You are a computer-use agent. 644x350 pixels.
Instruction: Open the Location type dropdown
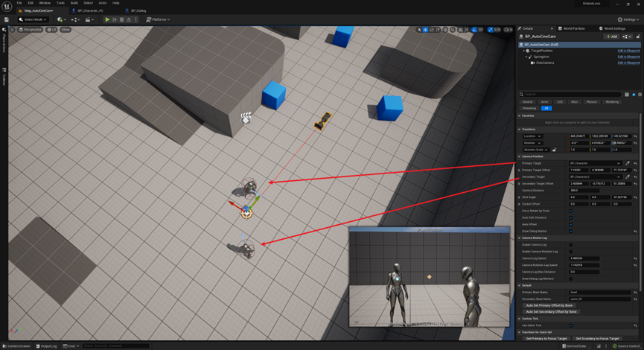pyautogui.click(x=532, y=136)
